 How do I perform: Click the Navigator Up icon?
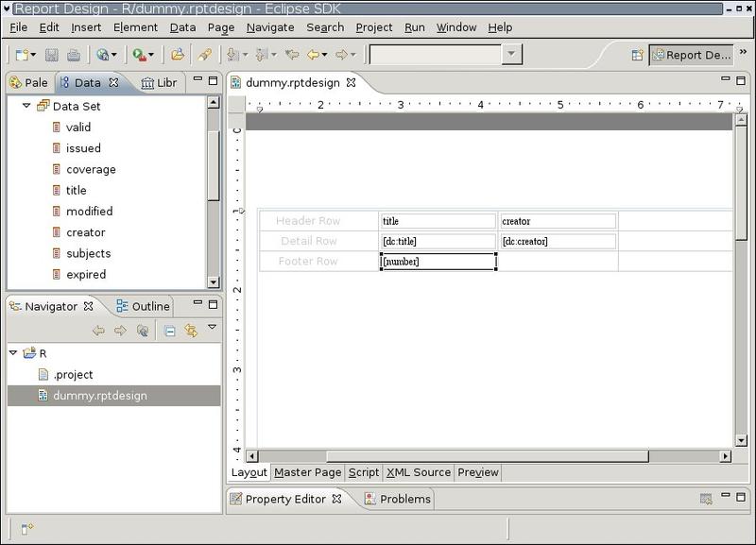[x=142, y=331]
